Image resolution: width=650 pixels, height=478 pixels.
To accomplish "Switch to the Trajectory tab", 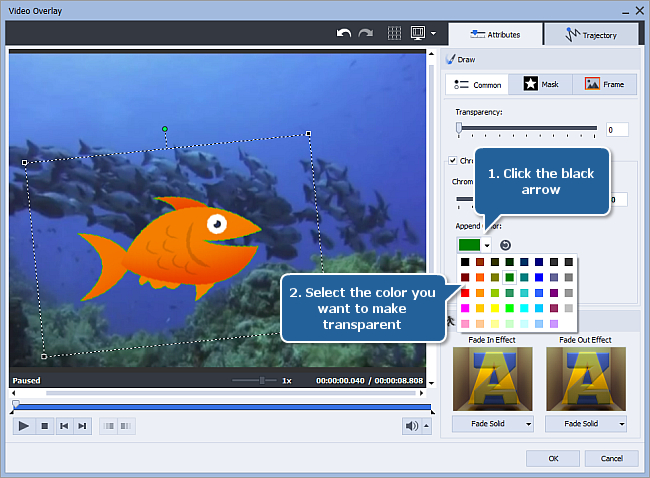I will pyautogui.click(x=591, y=35).
